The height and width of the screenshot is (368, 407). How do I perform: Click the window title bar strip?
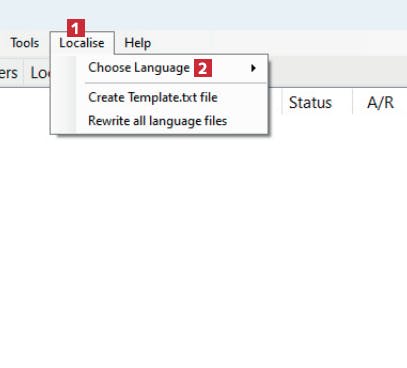[x=203, y=15]
